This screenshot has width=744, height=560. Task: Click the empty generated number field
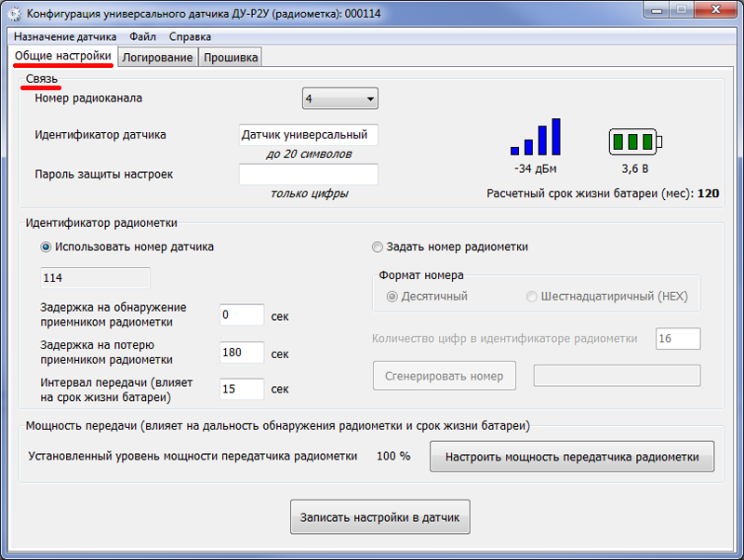click(617, 376)
